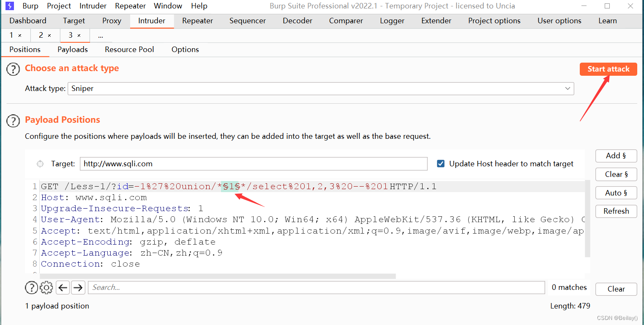Switch to the Proxy tab

tap(112, 21)
